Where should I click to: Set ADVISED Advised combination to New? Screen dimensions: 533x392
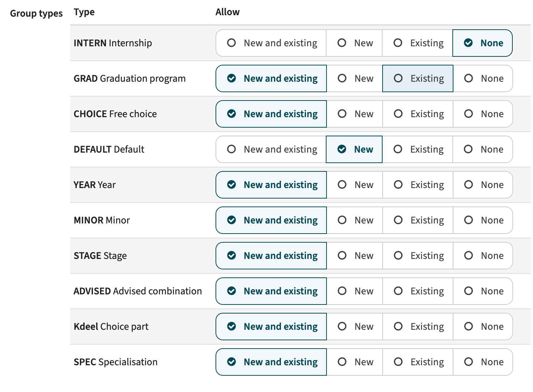354,291
